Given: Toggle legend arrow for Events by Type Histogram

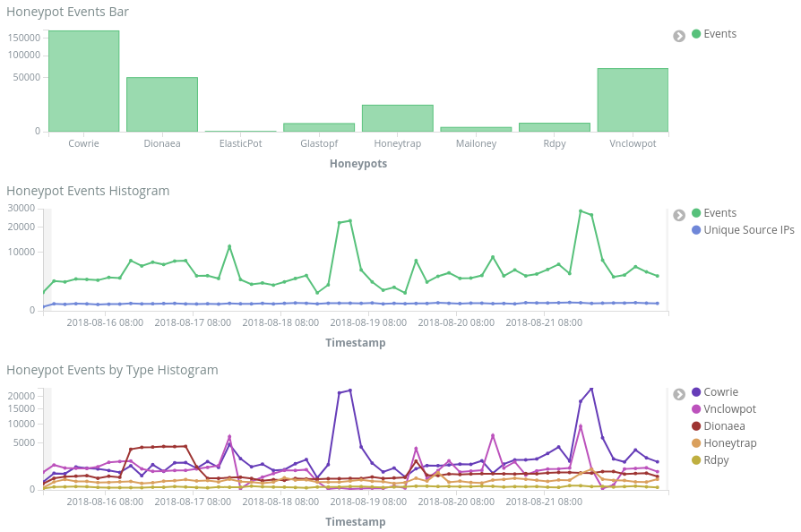Looking at the screenshot, I should click(x=679, y=394).
